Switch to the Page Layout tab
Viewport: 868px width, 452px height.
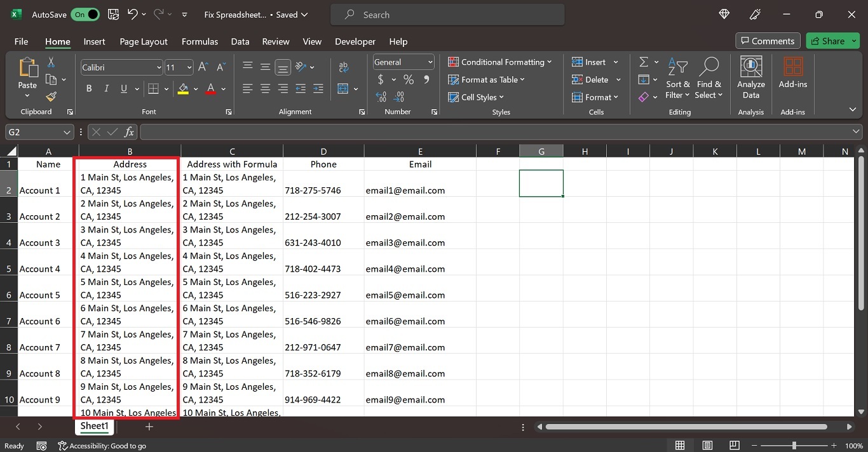click(144, 41)
